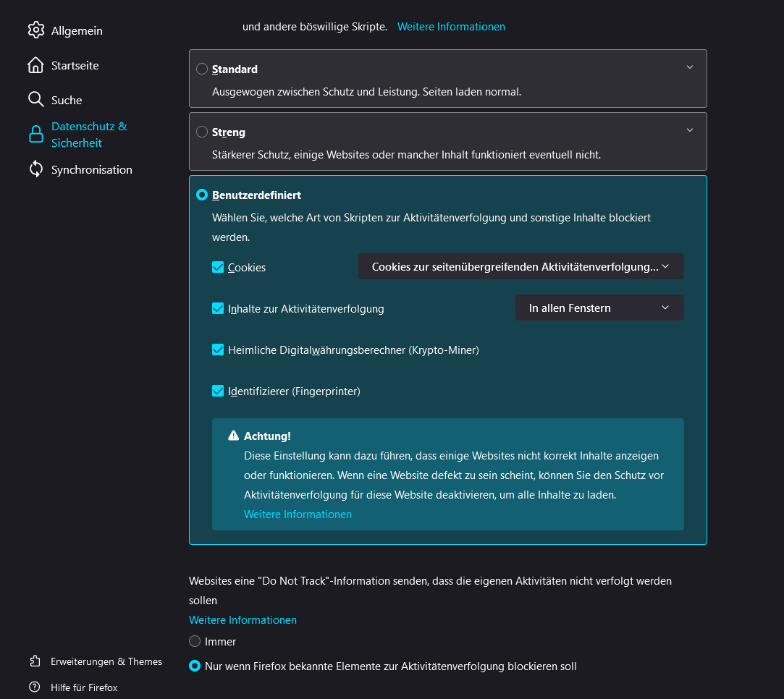
Task: Toggle the Krypto-Miner checkbox
Action: 218,349
